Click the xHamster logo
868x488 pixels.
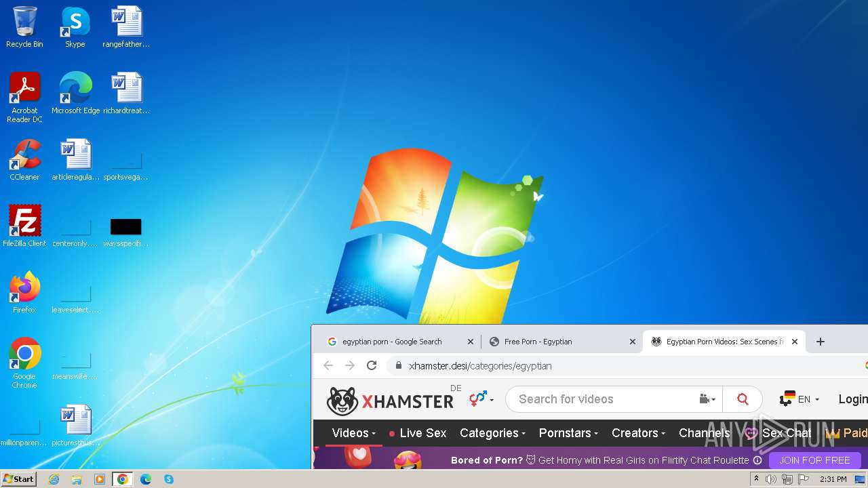click(390, 401)
